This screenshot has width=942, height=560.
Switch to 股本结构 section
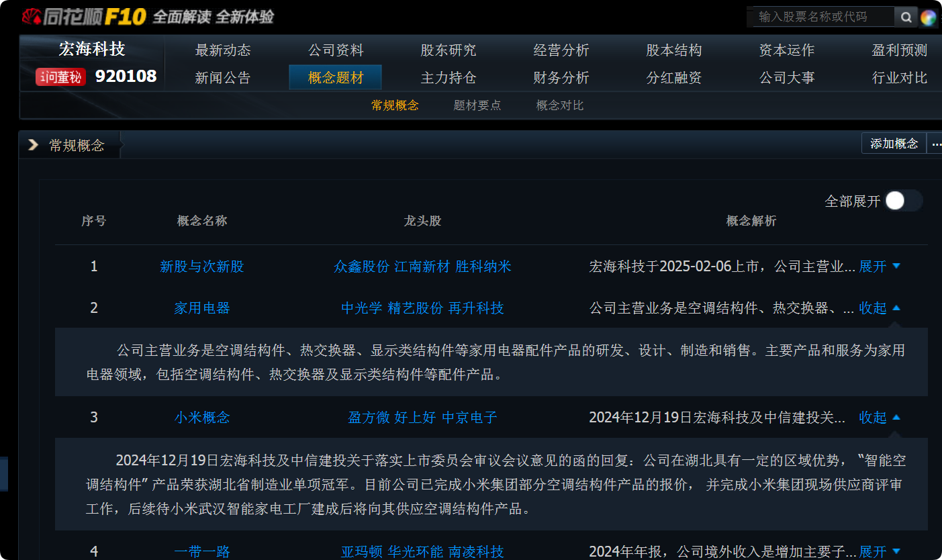674,50
